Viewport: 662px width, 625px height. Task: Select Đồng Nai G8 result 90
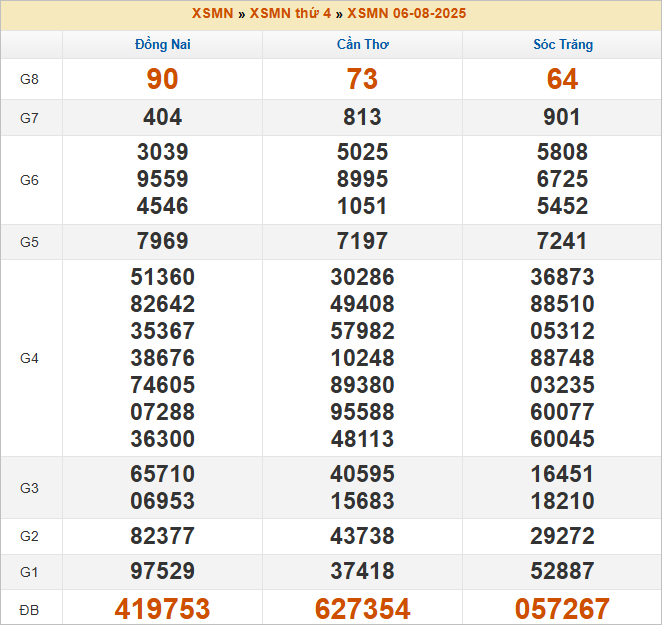tap(163, 79)
